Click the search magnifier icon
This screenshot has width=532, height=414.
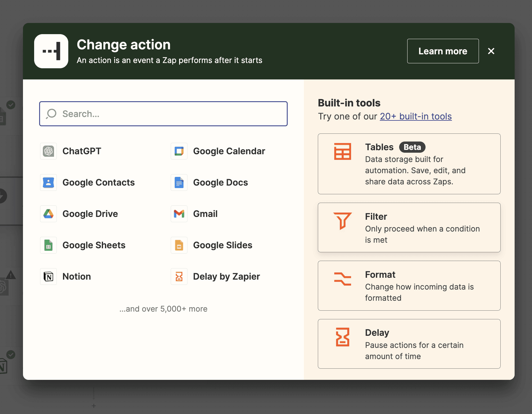pos(51,114)
